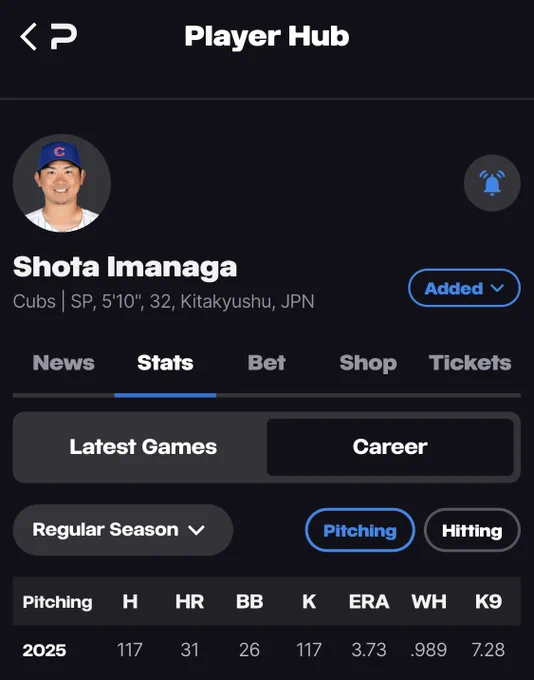
Task: Click the chevron inside the Added button
Action: click(497, 288)
